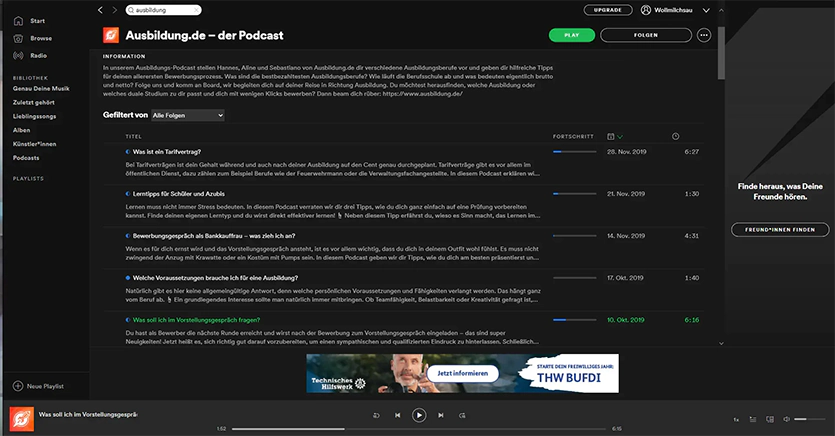Click the UPGRADE button
835x436 pixels.
608,10
